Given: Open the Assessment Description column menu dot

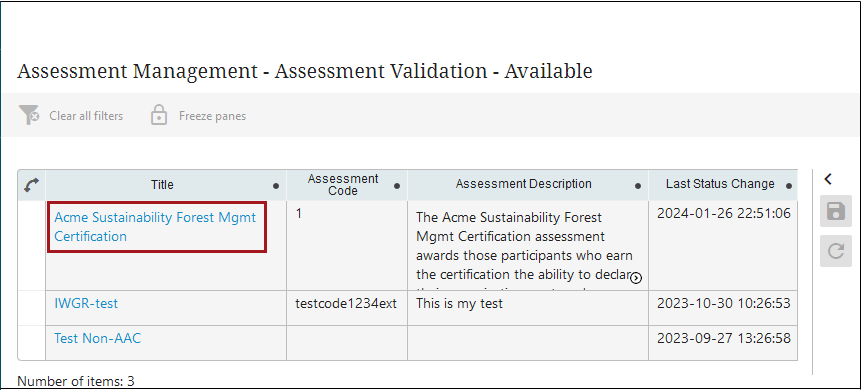Looking at the screenshot, I should click(638, 186).
